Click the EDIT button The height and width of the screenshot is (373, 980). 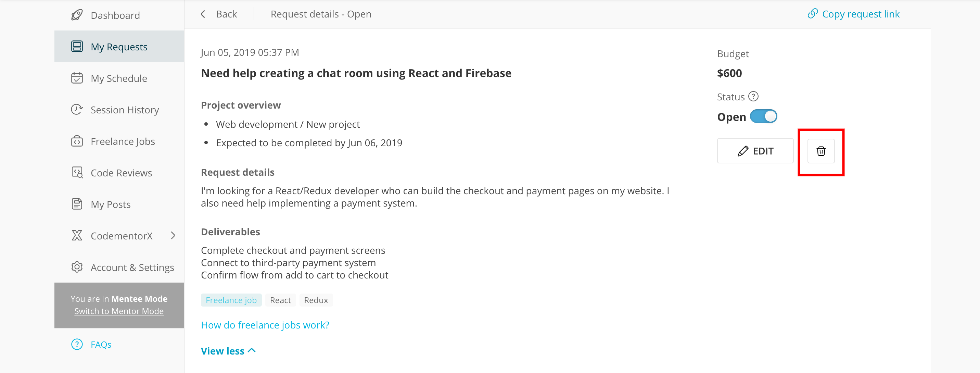(755, 151)
